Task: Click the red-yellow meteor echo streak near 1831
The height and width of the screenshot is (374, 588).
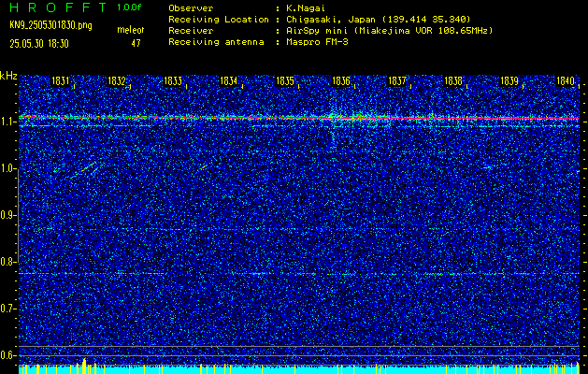Action: click(87, 167)
